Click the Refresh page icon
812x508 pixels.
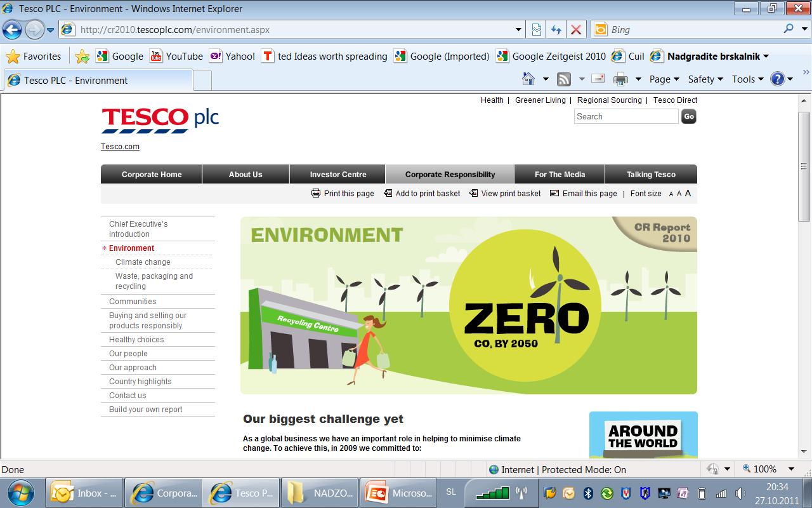556,29
